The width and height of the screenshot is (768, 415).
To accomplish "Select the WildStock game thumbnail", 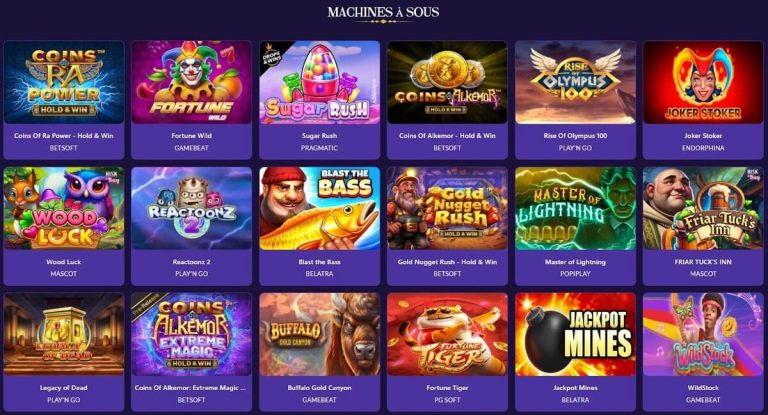I will (703, 334).
